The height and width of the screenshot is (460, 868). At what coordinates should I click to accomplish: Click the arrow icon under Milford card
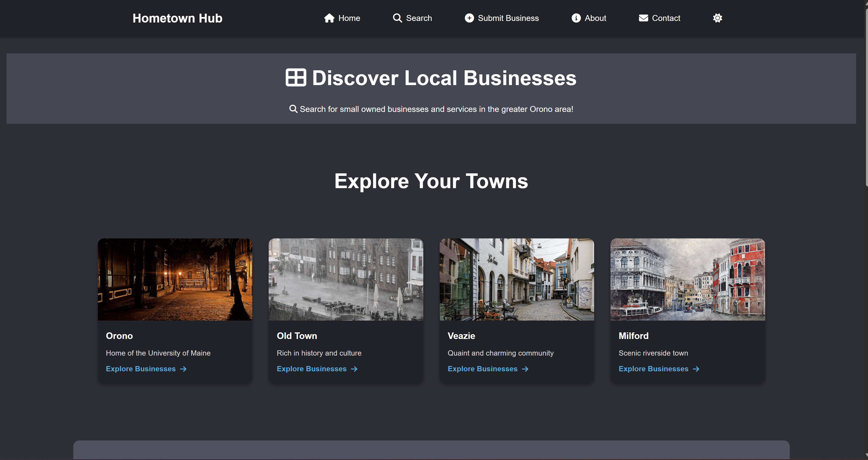click(696, 369)
